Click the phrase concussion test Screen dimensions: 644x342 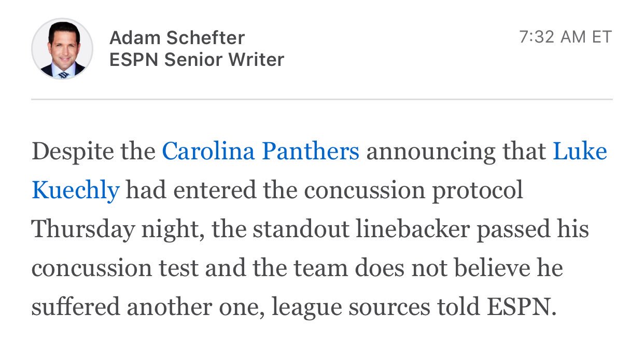click(x=115, y=268)
